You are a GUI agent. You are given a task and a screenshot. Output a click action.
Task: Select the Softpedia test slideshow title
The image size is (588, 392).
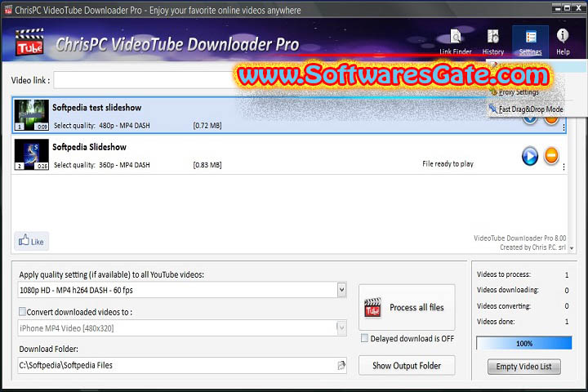(x=96, y=108)
